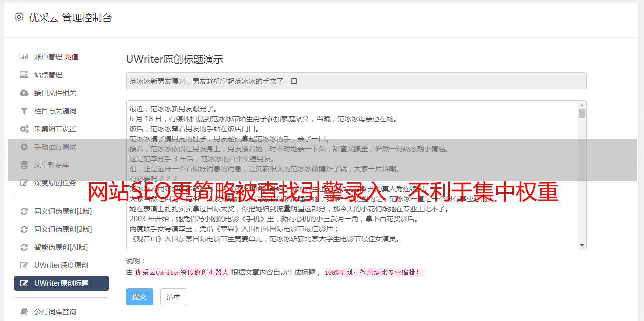This screenshot has height=321, width=644.
Task: Click the gear icon beside 优采云 管理控制台
Action: (x=19, y=17)
